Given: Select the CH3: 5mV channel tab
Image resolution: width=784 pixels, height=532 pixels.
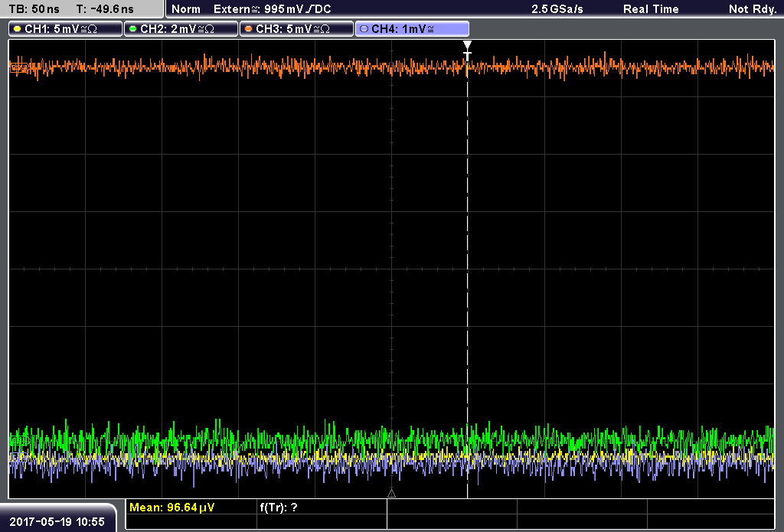Looking at the screenshot, I should [x=296, y=29].
